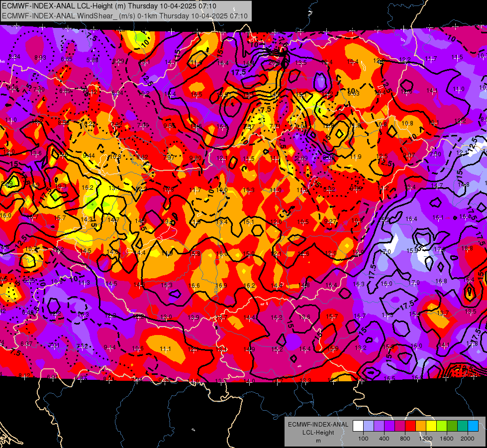Pick the lime green legend swatch

click(x=442, y=426)
